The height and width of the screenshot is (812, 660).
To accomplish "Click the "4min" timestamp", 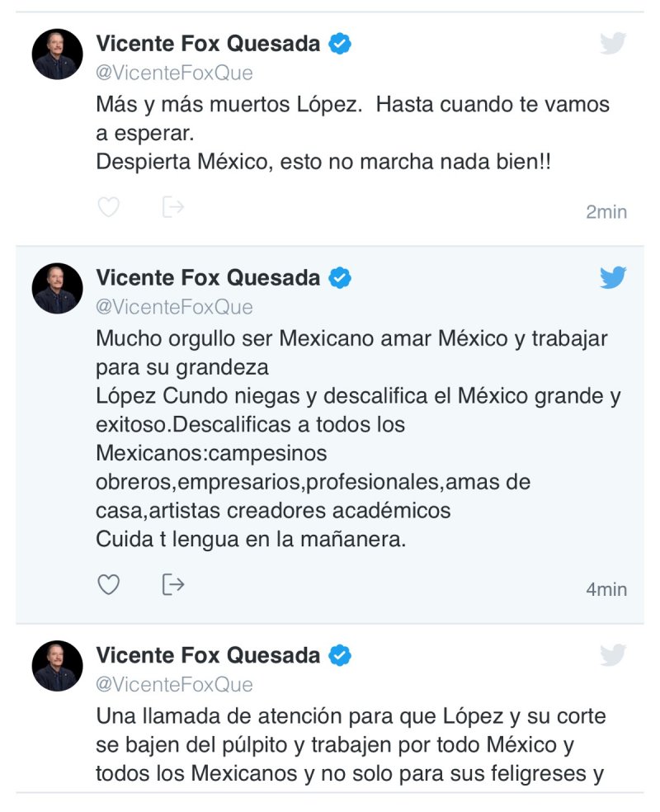I will click(x=606, y=589).
